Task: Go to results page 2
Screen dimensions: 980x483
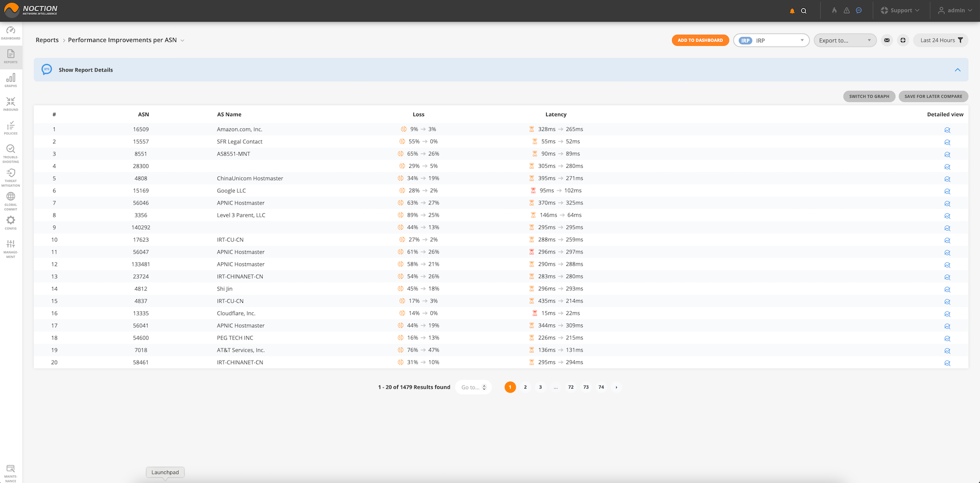Action: point(525,387)
